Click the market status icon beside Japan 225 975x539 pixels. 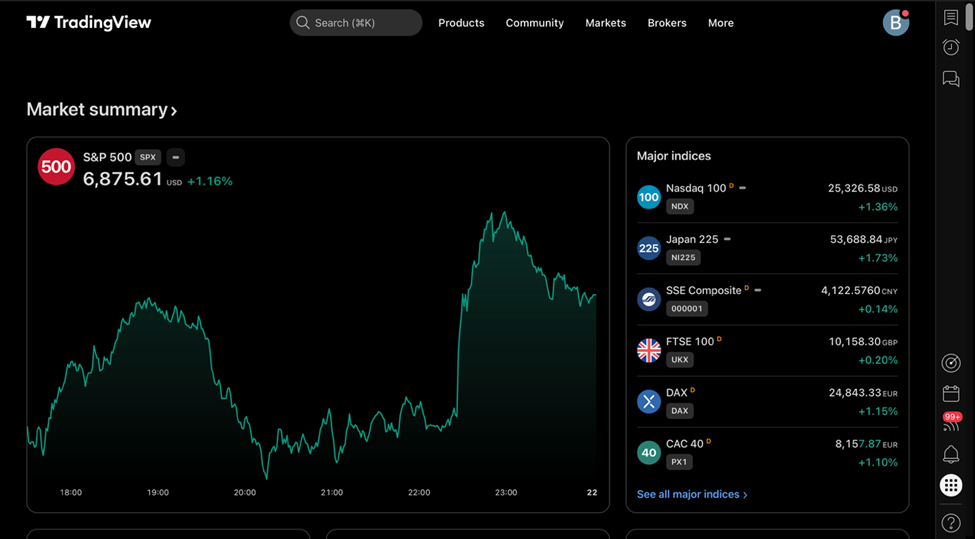728,239
